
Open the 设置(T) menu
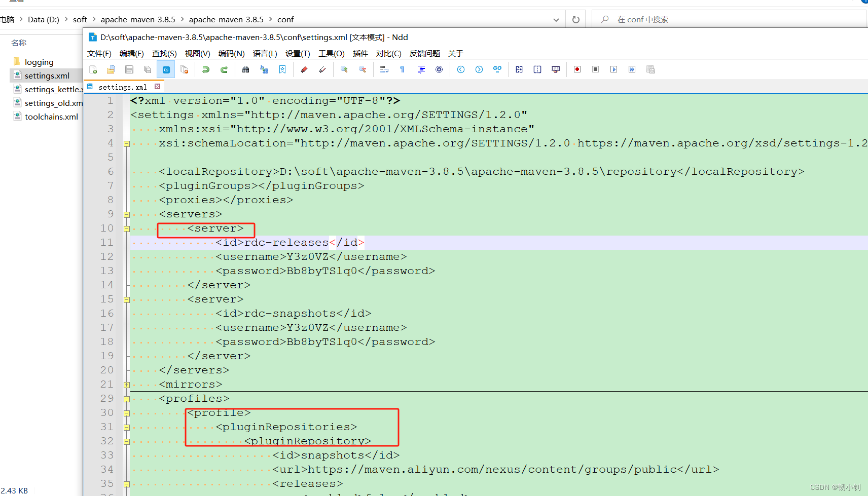[x=298, y=54]
